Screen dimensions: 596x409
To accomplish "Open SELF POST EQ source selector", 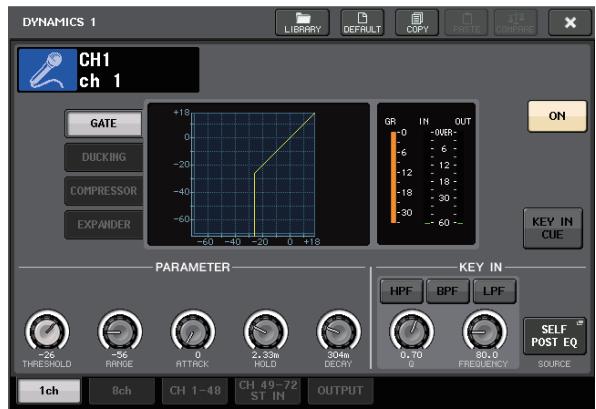I will 554,336.
